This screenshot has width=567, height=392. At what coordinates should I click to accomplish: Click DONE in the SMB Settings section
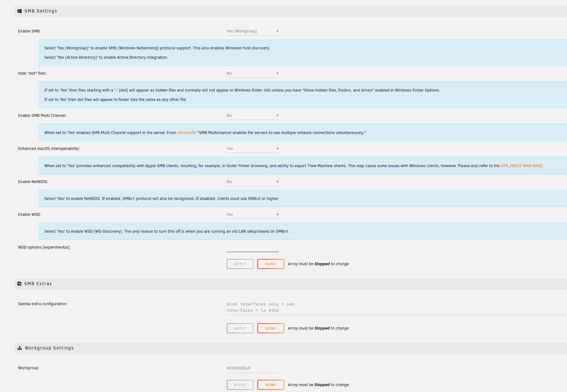point(270,264)
